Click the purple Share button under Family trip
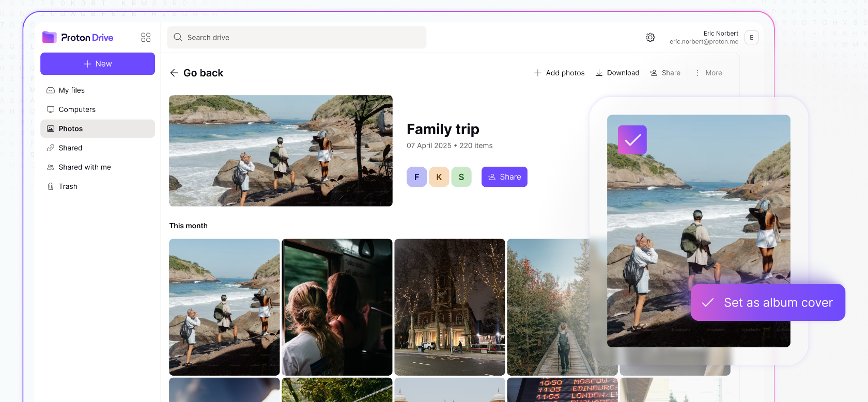The width and height of the screenshot is (868, 402). pyautogui.click(x=504, y=176)
